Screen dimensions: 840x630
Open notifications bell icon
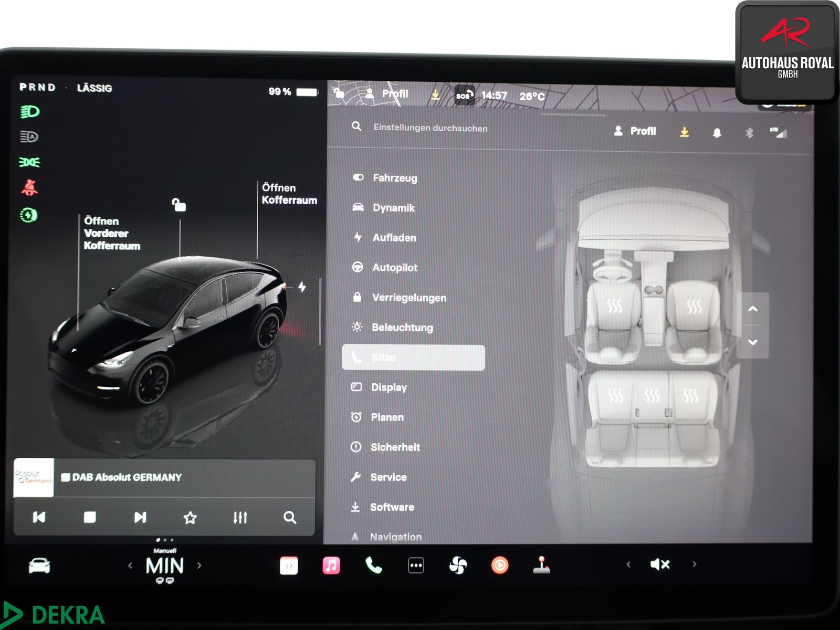(717, 133)
